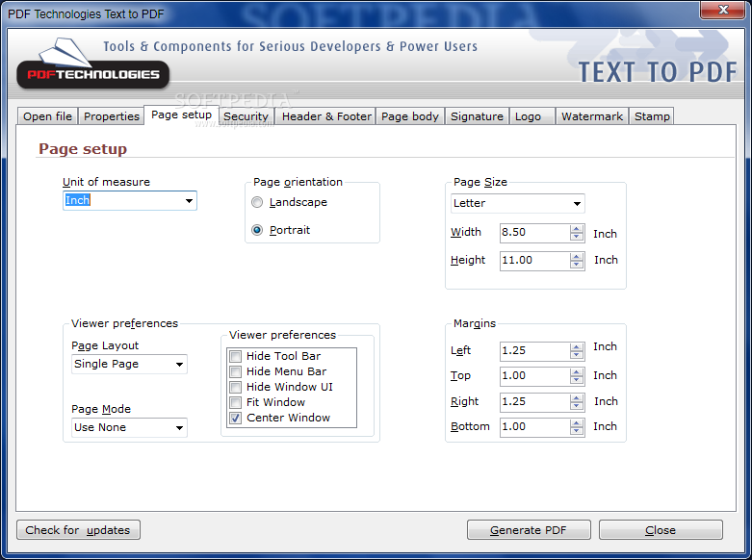The width and height of the screenshot is (752, 560).
Task: Switch to the Header & Footer tab
Action: pyautogui.click(x=326, y=116)
